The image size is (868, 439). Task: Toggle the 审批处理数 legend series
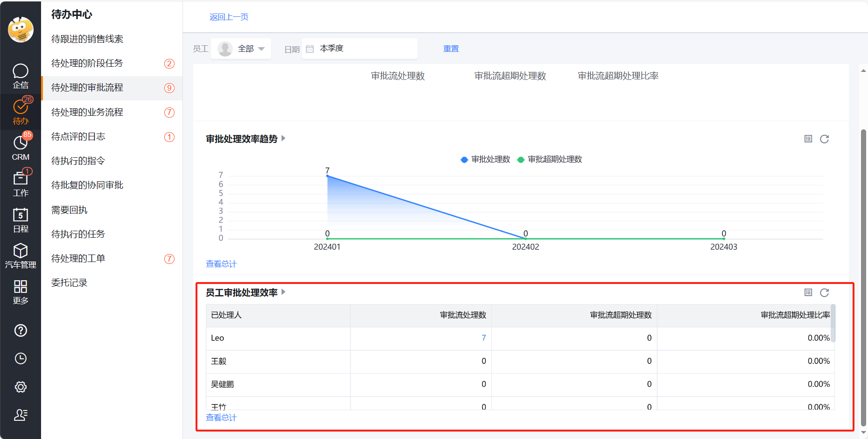(485, 159)
